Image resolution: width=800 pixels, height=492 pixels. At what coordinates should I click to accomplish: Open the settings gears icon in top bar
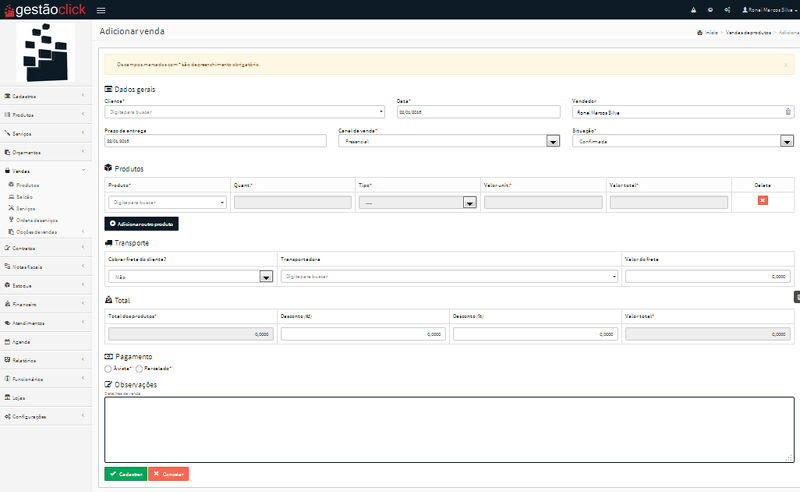(x=727, y=10)
